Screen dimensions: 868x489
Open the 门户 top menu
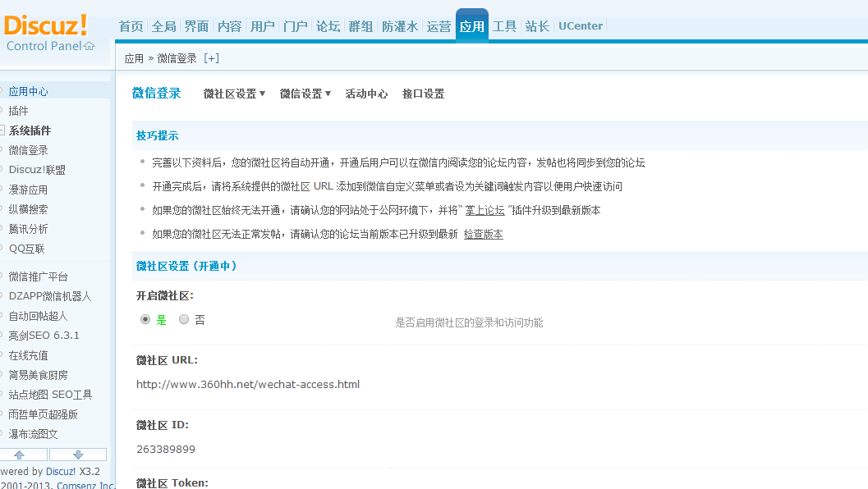295,26
